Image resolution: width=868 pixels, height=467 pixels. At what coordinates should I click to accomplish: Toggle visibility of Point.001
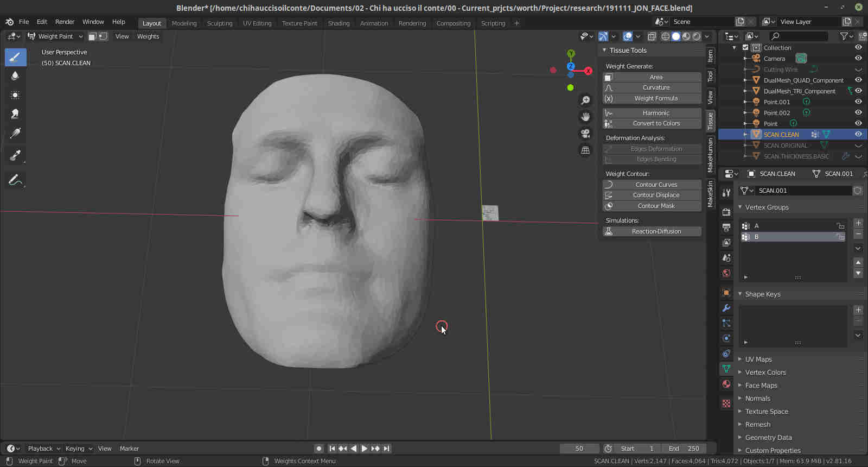pyautogui.click(x=858, y=102)
